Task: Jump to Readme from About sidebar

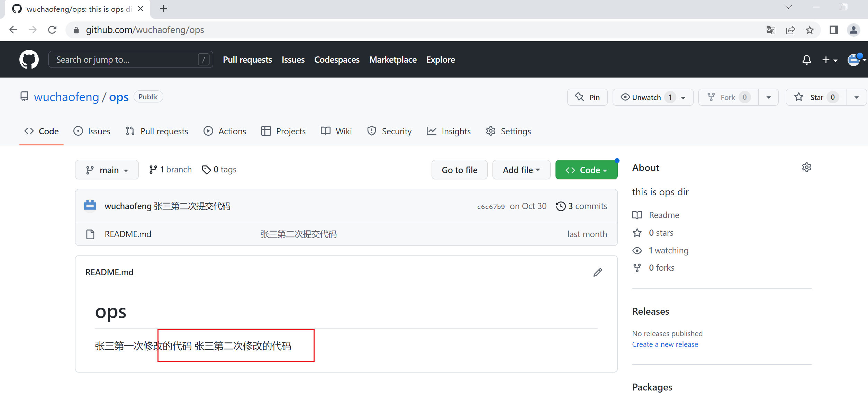Action: point(656,215)
